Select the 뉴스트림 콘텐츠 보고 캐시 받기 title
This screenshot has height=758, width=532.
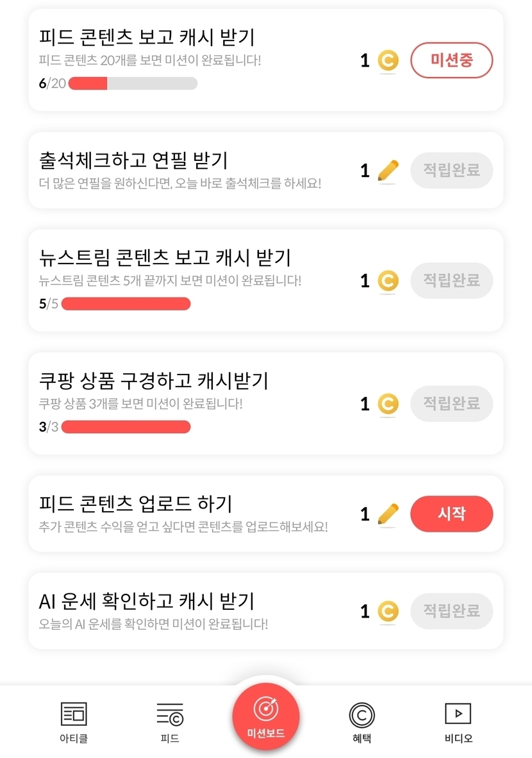click(165, 258)
